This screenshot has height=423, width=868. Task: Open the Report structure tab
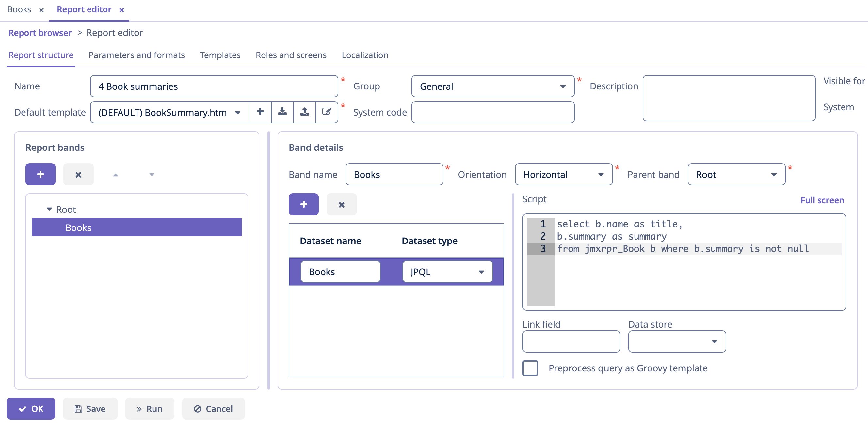click(x=41, y=55)
